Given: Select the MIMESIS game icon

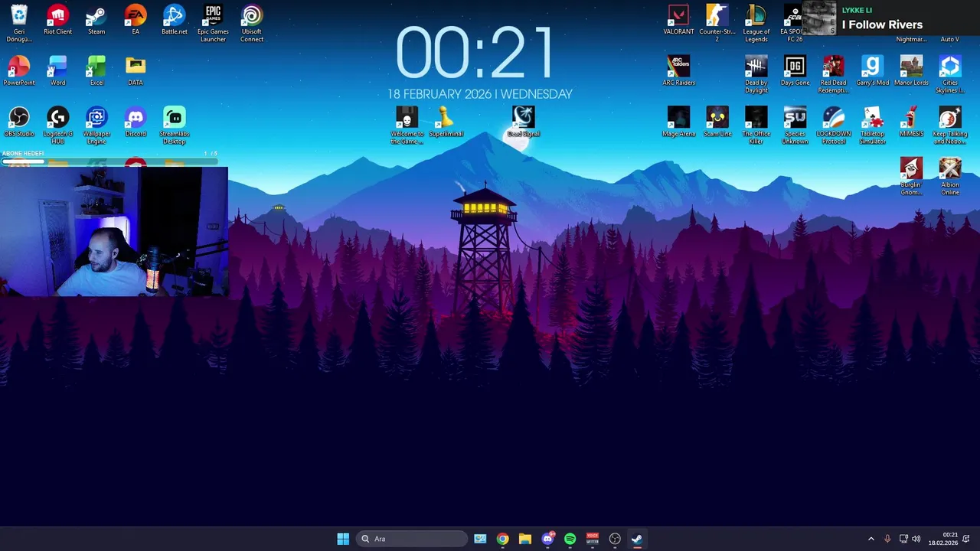Looking at the screenshot, I should (x=911, y=122).
